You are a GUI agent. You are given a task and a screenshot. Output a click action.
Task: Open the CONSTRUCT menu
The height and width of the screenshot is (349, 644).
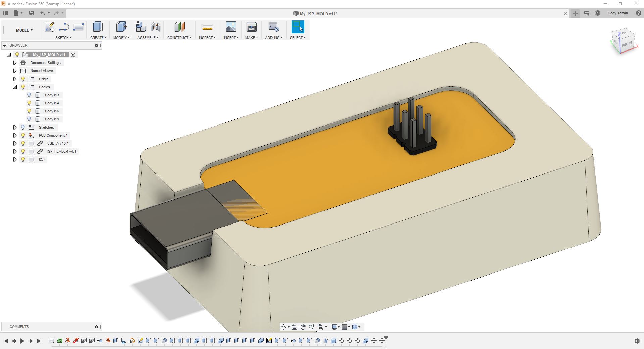click(x=179, y=38)
